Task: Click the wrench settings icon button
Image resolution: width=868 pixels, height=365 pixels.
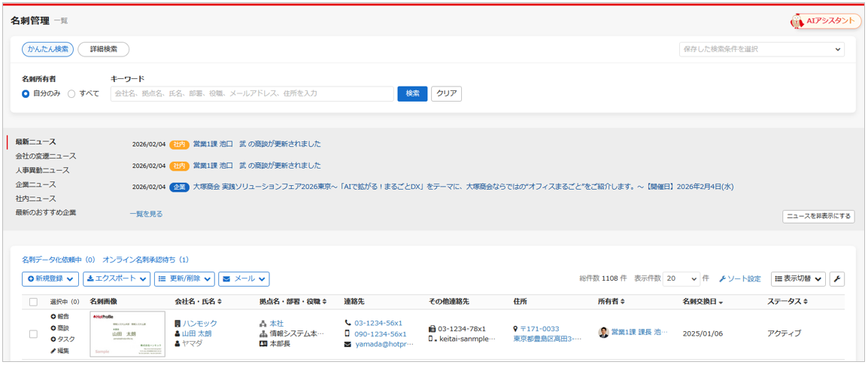Action: point(836,278)
